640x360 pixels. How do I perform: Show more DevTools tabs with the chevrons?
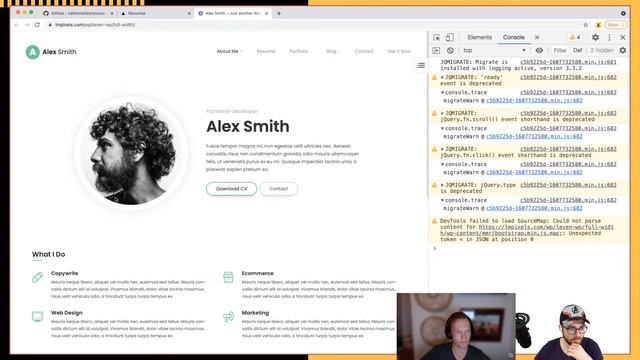(x=537, y=37)
